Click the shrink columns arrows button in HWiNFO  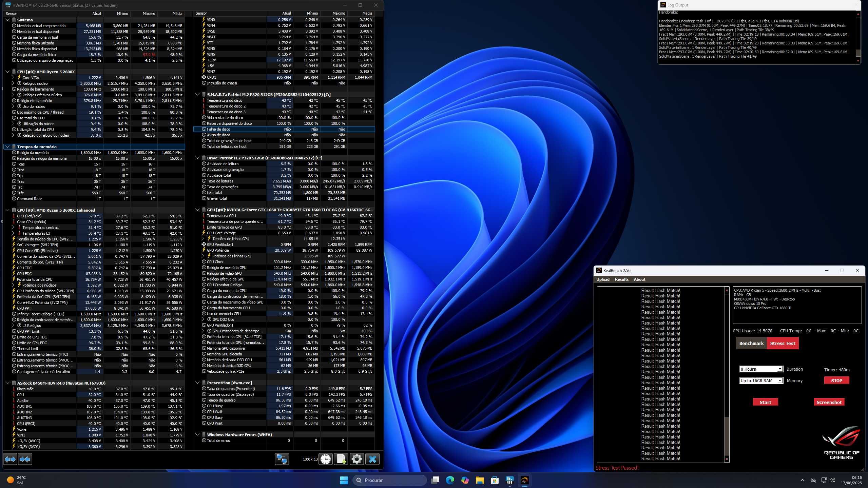(x=25, y=459)
